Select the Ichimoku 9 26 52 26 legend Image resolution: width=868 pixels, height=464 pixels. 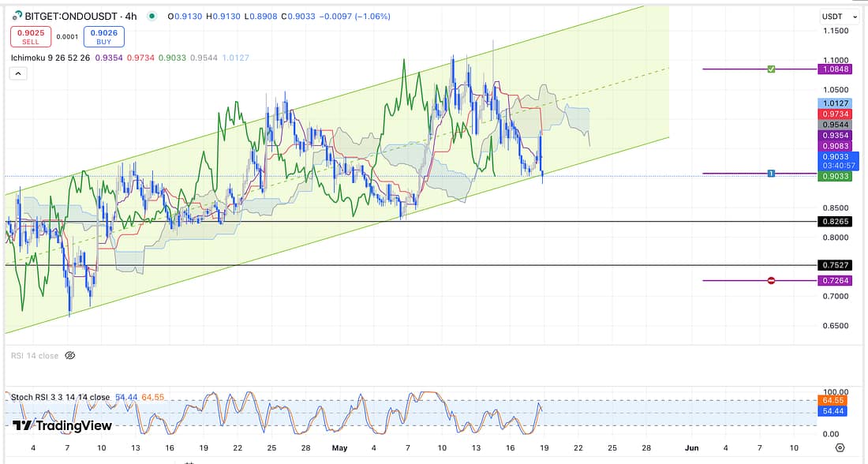(51, 58)
